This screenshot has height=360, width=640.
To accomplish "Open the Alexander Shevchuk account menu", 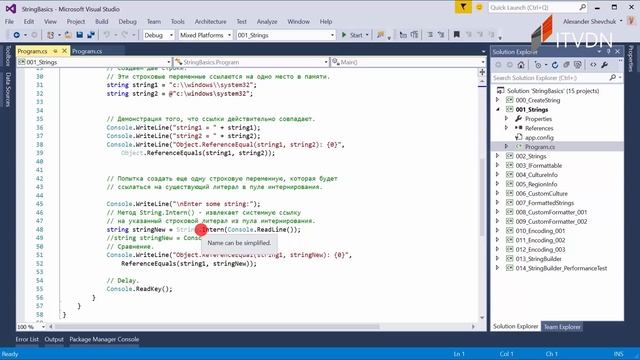I will [593, 21].
